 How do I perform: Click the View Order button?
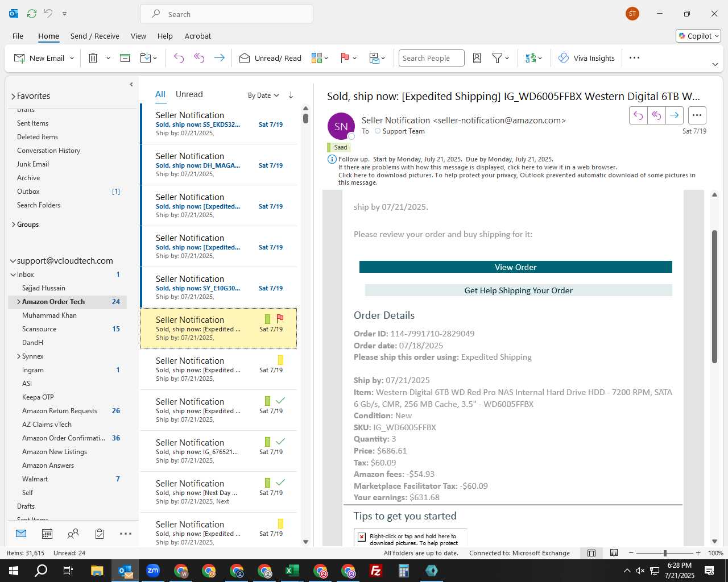pyautogui.click(x=516, y=267)
